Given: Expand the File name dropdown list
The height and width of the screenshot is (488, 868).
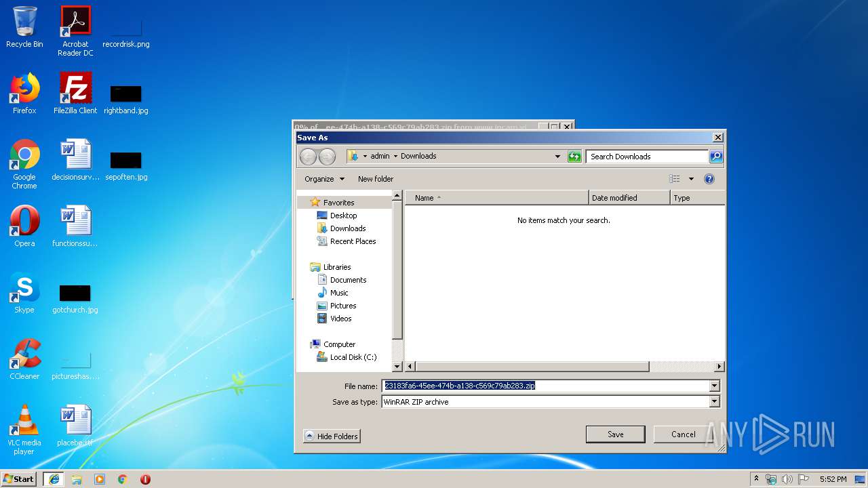Looking at the screenshot, I should point(714,386).
